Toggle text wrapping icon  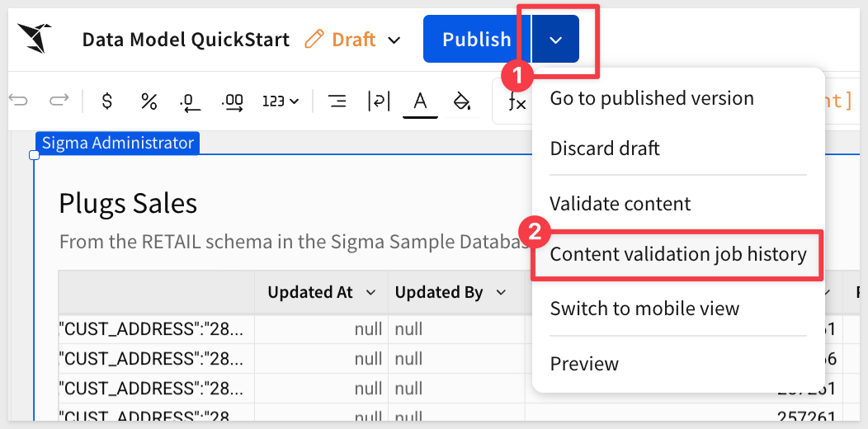tap(378, 101)
